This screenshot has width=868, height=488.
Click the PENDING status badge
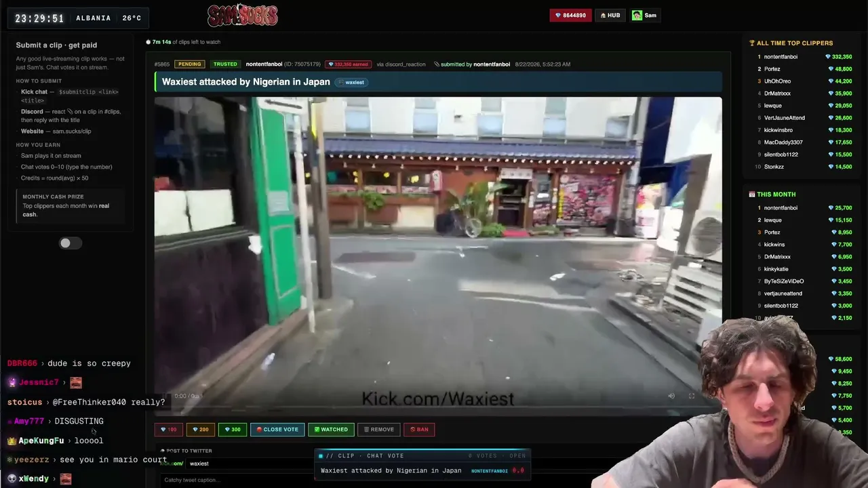tap(189, 64)
